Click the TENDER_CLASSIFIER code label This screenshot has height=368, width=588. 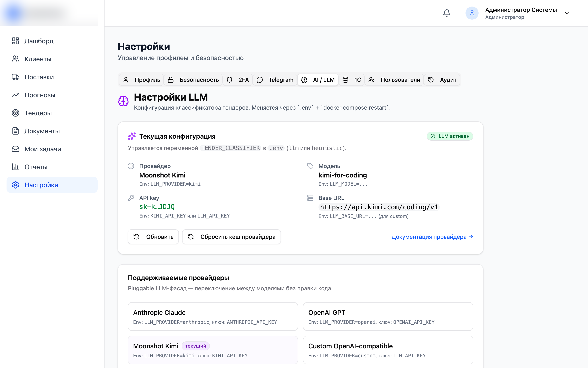[230, 148]
